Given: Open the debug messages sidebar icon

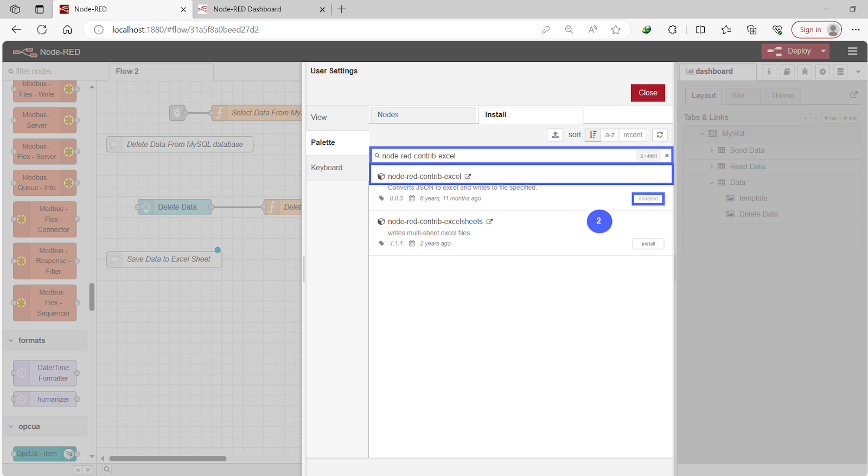Looking at the screenshot, I should coord(805,72).
